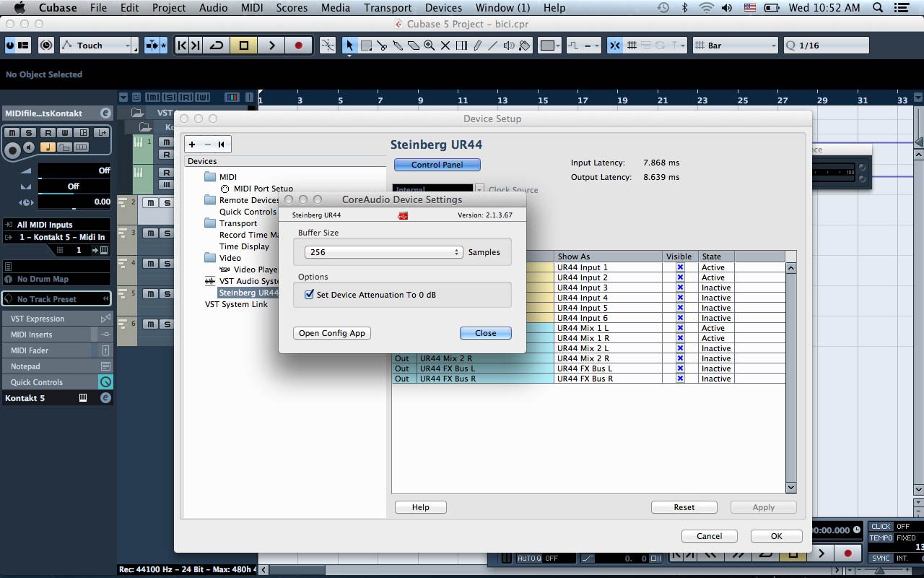Select the Mute X tool
This screenshot has width=924, height=578.
click(445, 46)
